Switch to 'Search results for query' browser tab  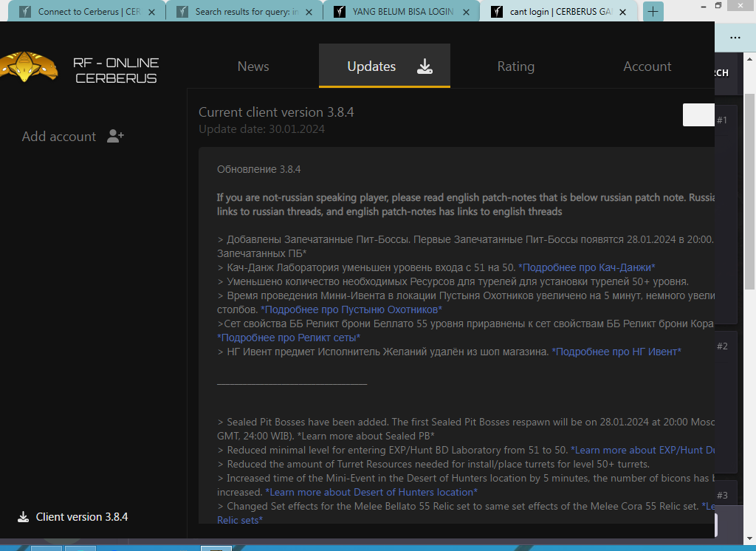(x=244, y=12)
